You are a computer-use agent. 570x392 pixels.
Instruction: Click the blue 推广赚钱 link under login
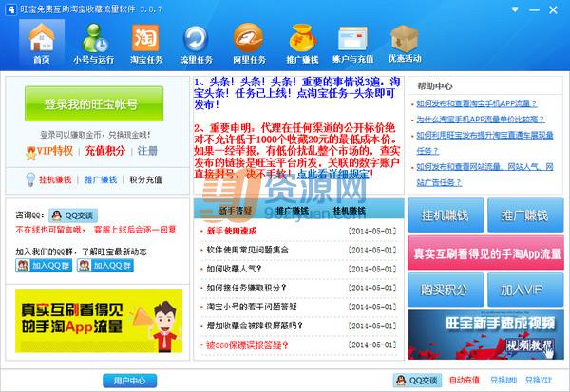click(101, 179)
